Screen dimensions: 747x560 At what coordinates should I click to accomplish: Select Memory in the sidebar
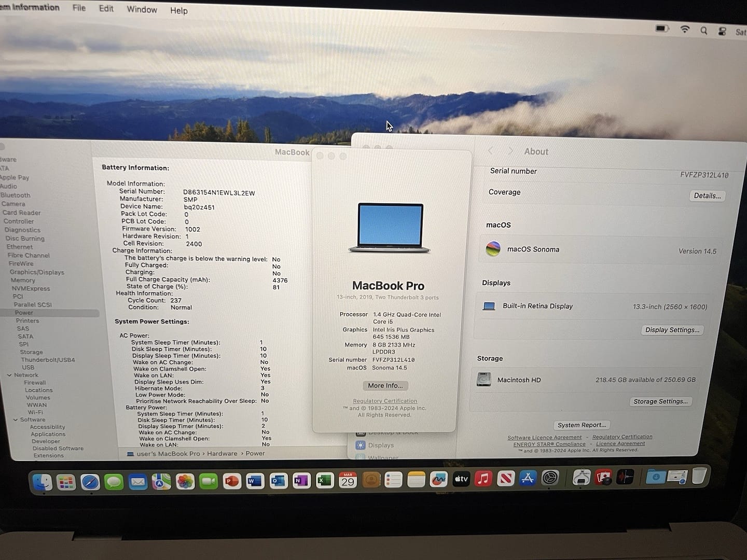23,280
